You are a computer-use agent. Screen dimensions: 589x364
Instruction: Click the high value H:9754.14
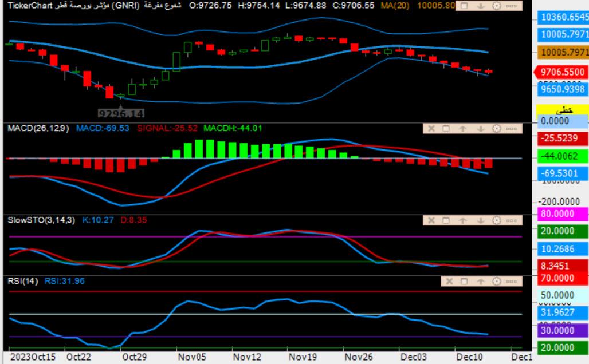tap(259, 6)
